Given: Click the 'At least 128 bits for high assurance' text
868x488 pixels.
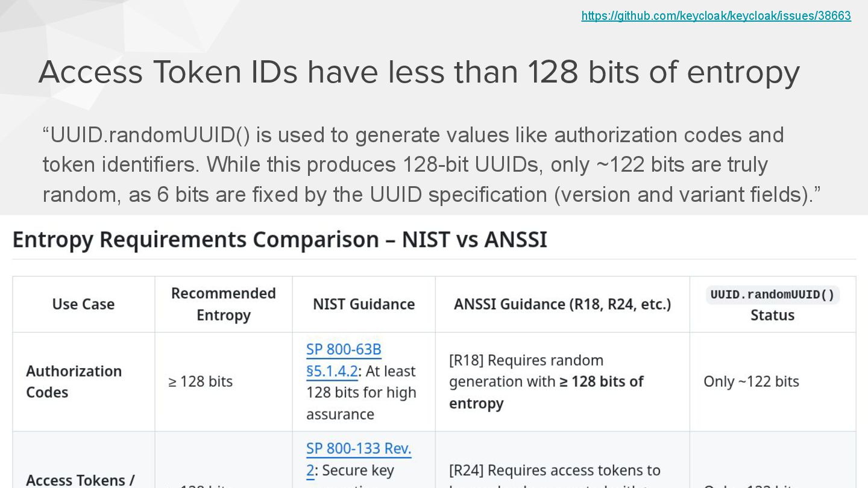Looking at the screenshot, I should point(361,393).
